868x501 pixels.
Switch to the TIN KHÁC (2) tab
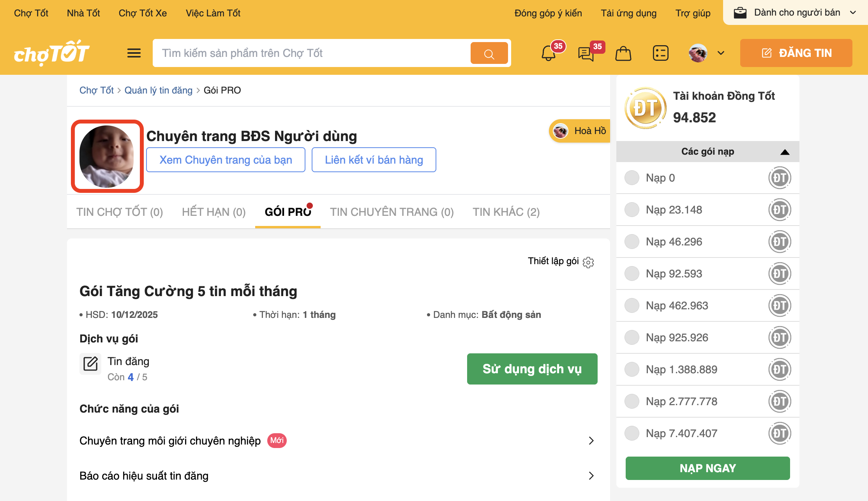point(506,212)
